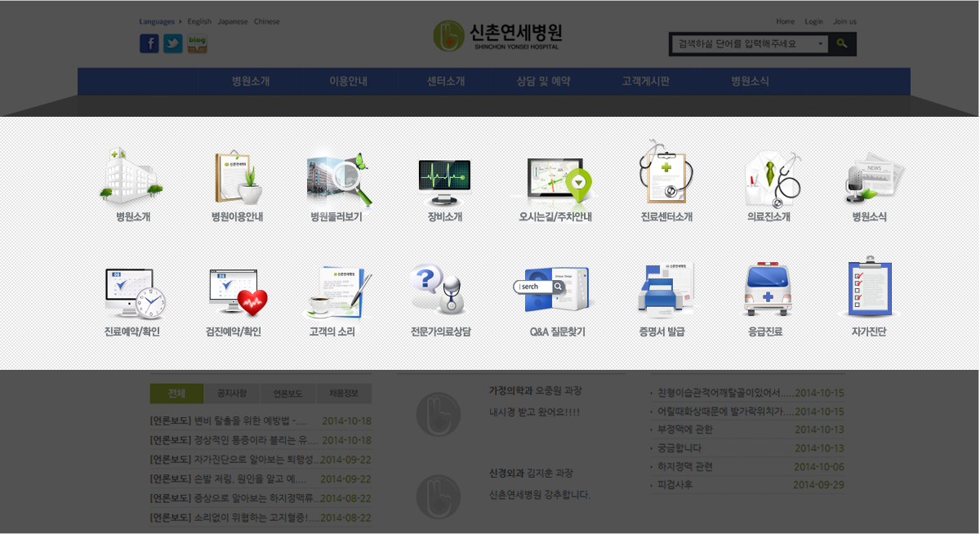Open board post 피검사후
The image size is (980, 534).
675,485
